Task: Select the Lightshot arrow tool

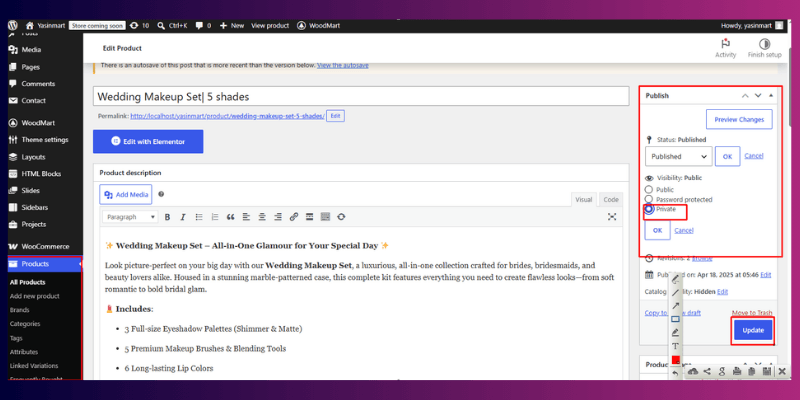Action: 676,306
